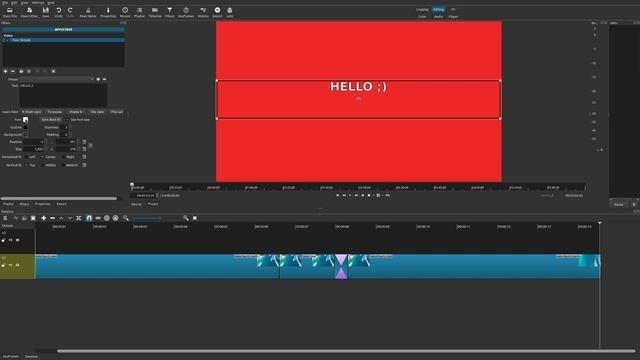Switch to the Playlist bottom tab
Image resolution: width=640 pixels, height=360 pixels.
[8, 204]
